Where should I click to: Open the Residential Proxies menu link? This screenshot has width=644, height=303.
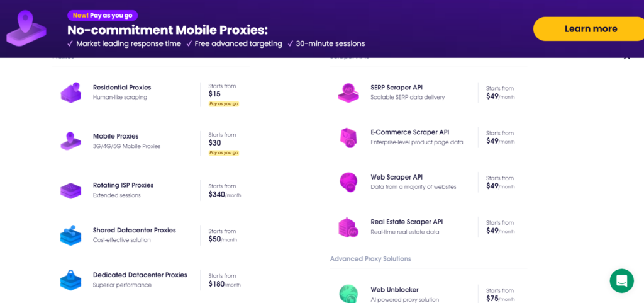pyautogui.click(x=122, y=88)
